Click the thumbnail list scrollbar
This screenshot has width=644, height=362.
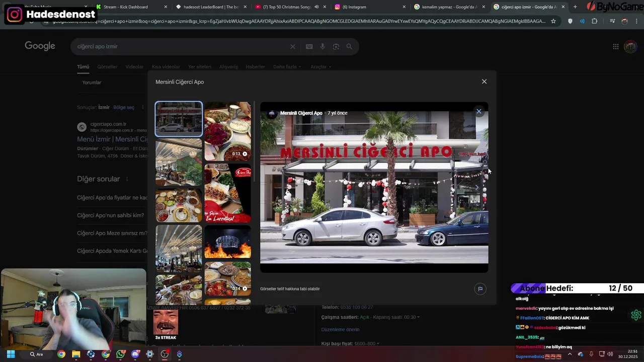point(254,142)
